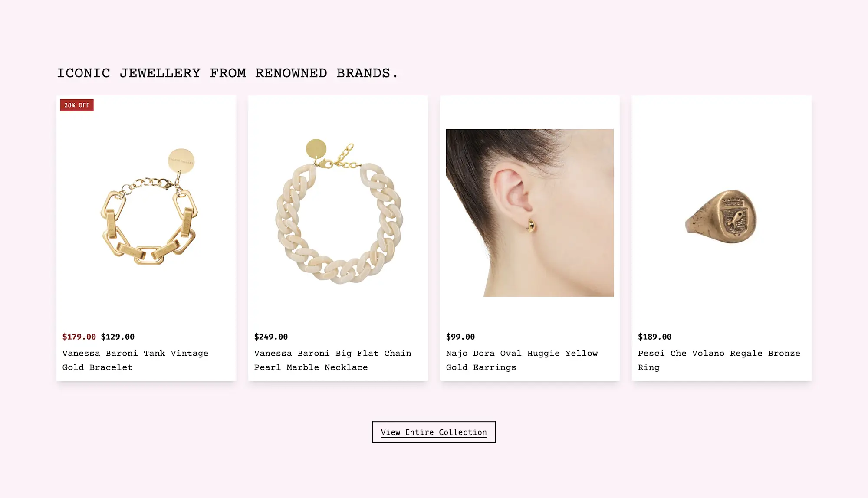
Task: Open the Vanessa Baroni Tank Vintage Gold Bracelet title
Action: click(x=135, y=360)
